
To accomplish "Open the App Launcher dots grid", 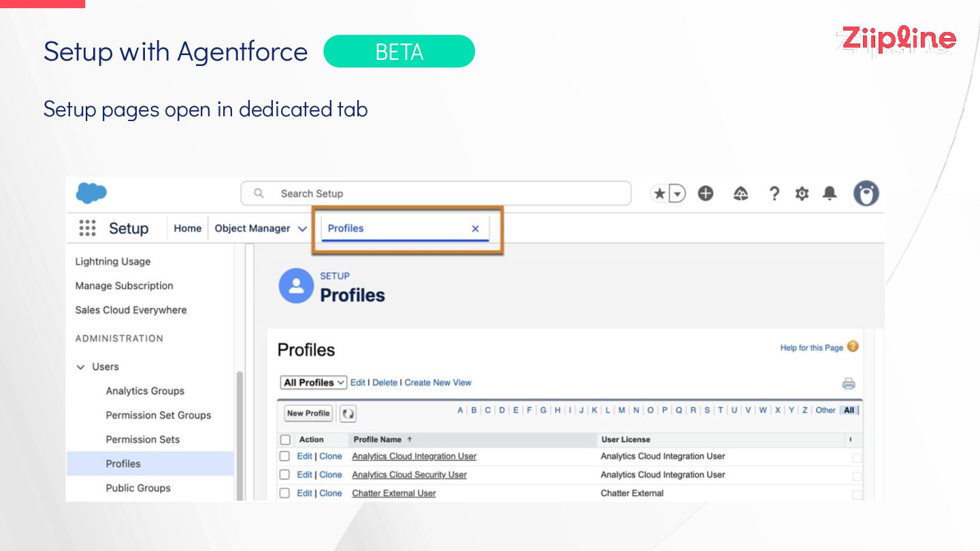I will (x=87, y=229).
